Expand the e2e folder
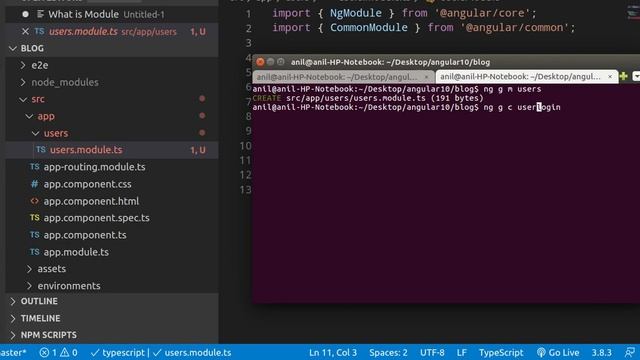Image resolution: width=640 pixels, height=360 pixels. coord(23,65)
